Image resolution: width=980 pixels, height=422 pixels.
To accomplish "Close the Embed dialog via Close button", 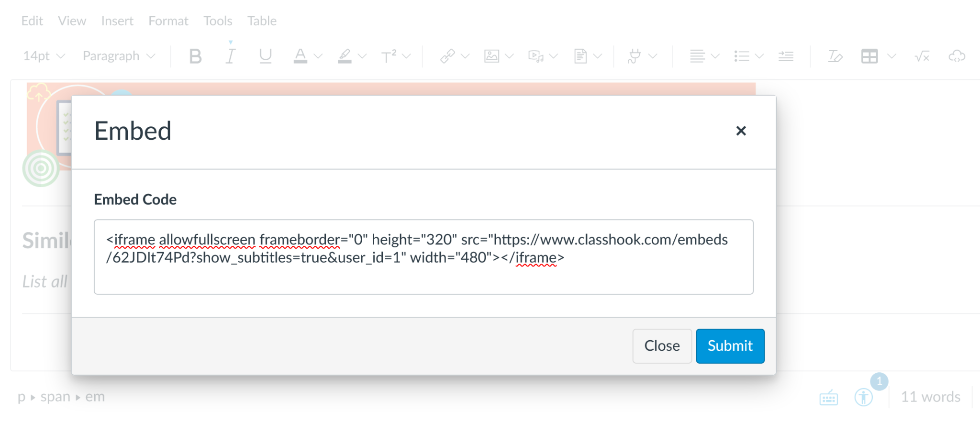I will pos(662,346).
